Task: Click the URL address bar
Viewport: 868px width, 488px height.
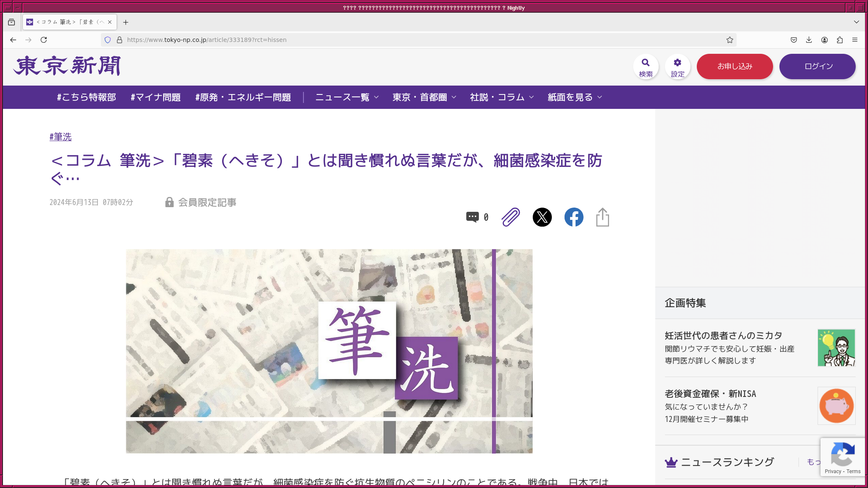Action: tap(381, 40)
